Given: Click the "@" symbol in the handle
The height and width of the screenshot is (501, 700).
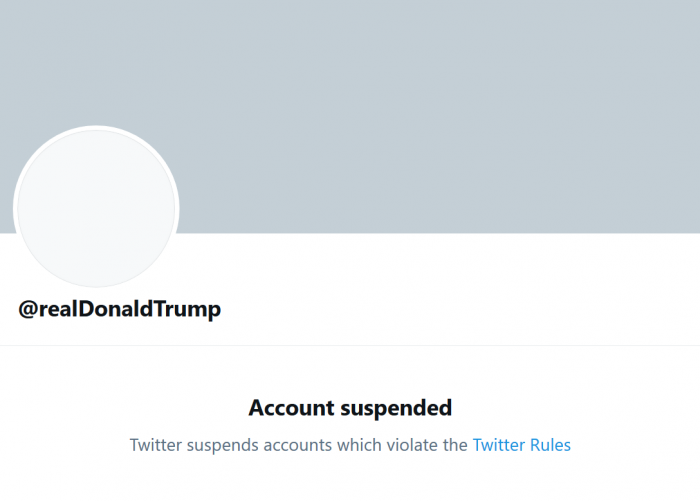Looking at the screenshot, I should 28,309.
